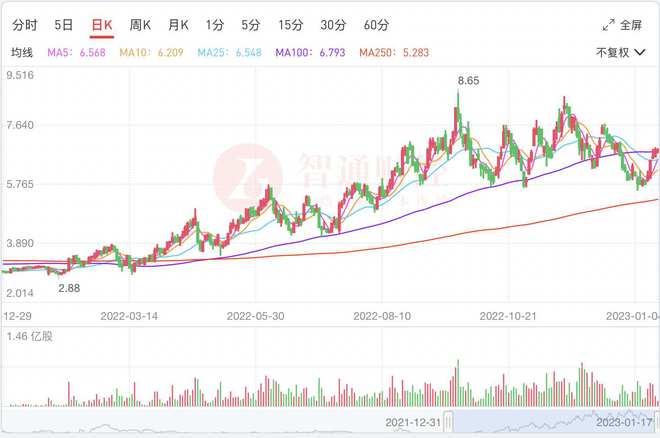Click the 均线 moving average label

(22, 53)
